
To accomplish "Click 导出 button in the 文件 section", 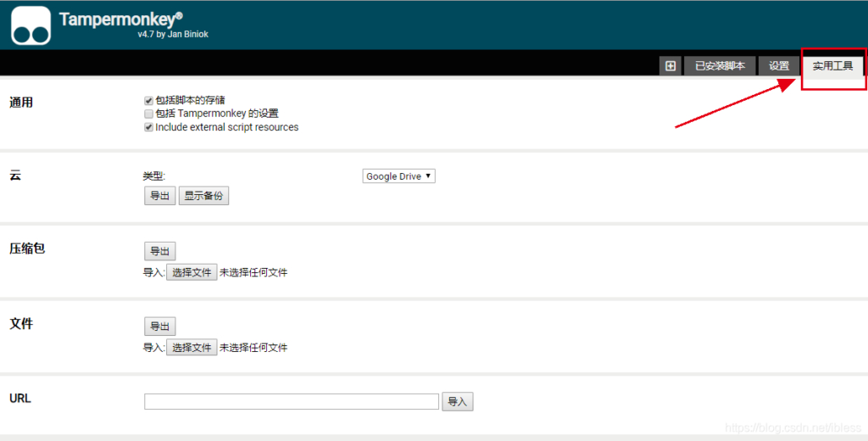I will (x=160, y=327).
